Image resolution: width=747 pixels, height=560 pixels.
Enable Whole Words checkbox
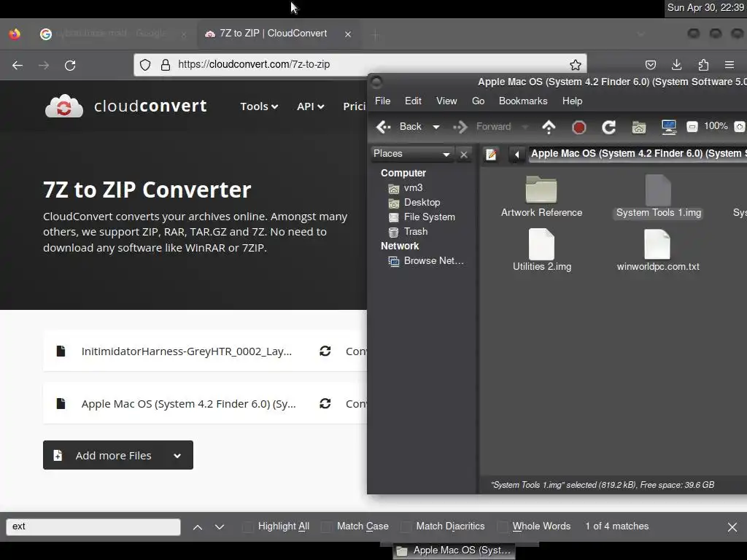click(x=502, y=526)
